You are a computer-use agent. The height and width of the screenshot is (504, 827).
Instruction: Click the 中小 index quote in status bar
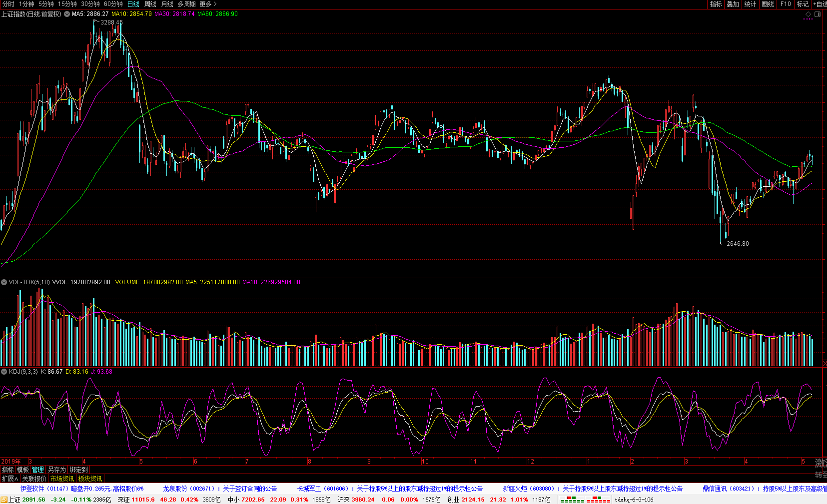[279, 500]
